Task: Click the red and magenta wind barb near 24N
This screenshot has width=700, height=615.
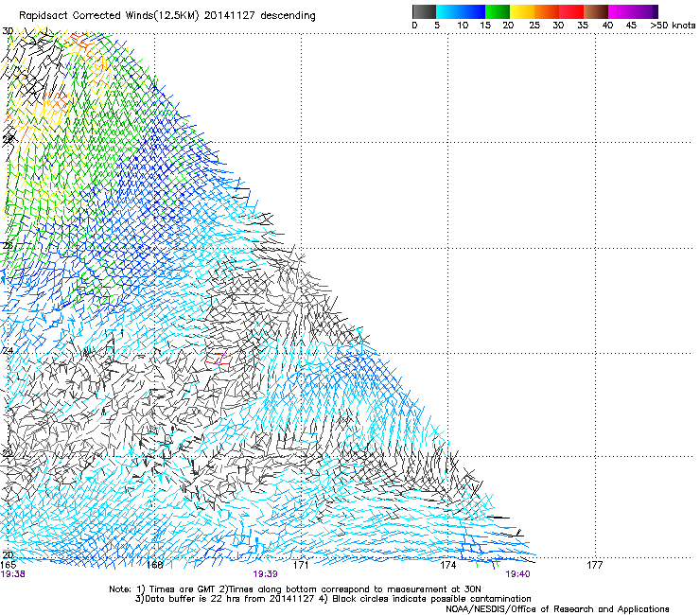Action: pos(219,359)
